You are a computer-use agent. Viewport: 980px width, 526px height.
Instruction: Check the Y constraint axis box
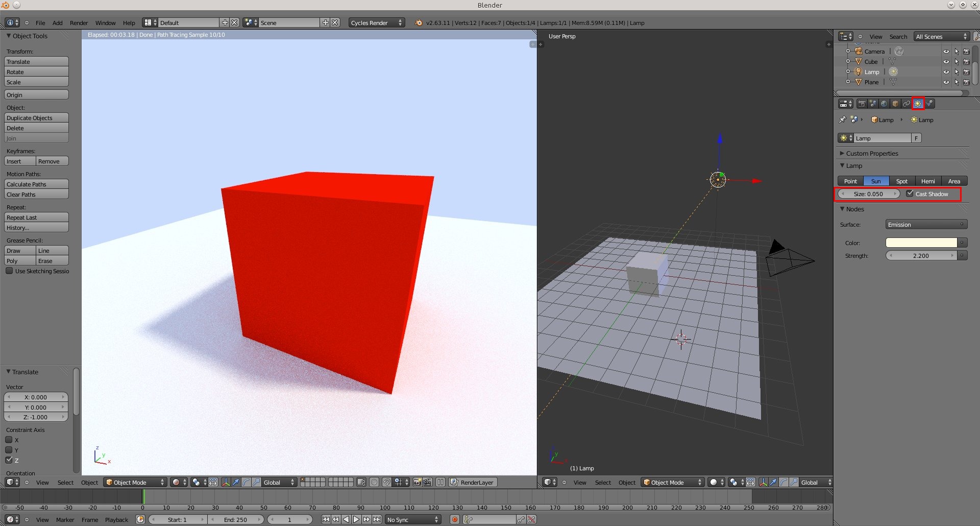tap(9, 450)
